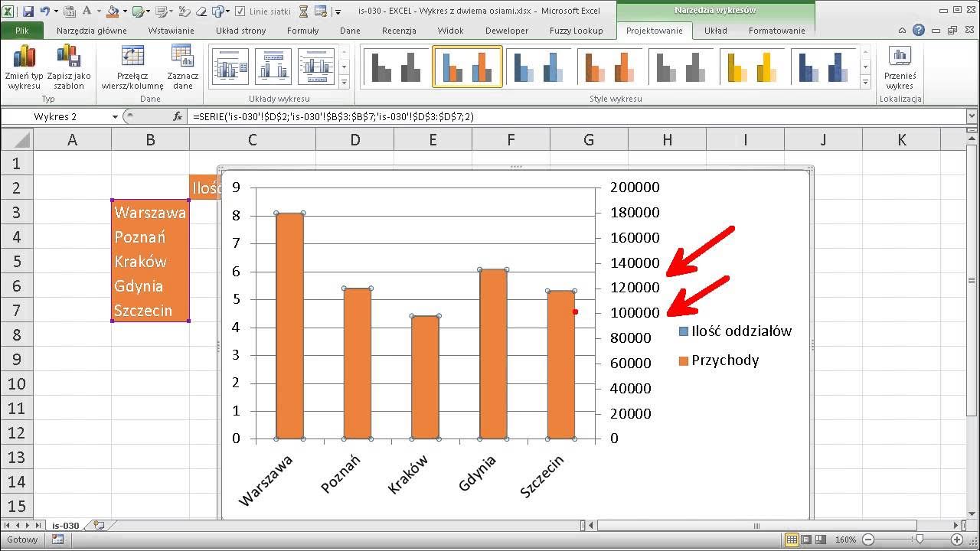Click Zaznacz dane icon
The image size is (980, 551).
182,56
